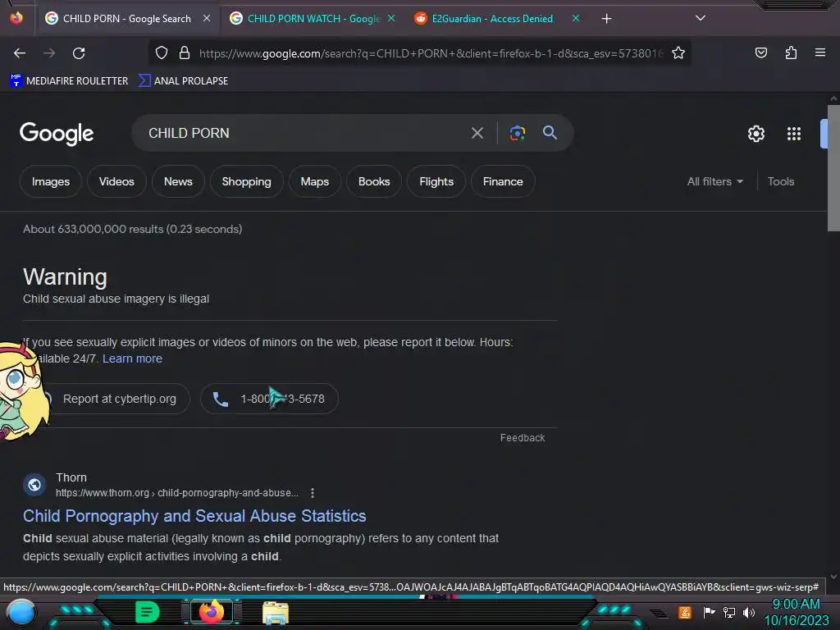Open the file explorer taskbar icon

(x=276, y=613)
